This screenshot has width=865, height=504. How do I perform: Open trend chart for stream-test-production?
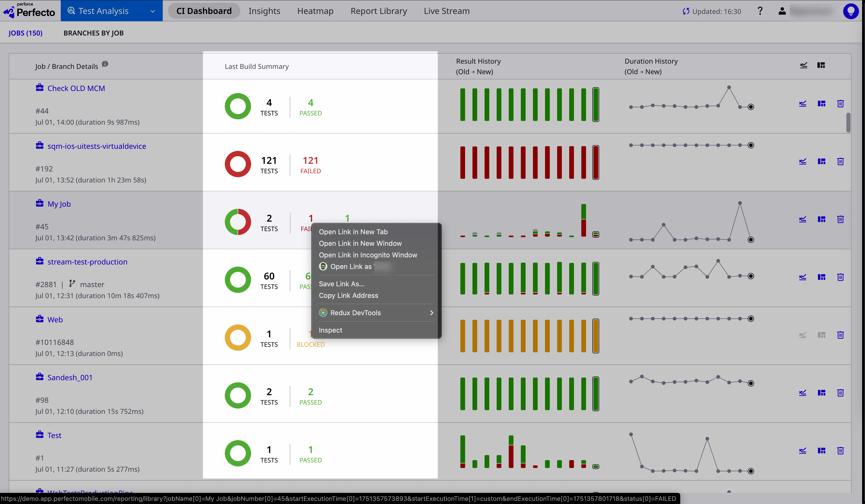802,277
